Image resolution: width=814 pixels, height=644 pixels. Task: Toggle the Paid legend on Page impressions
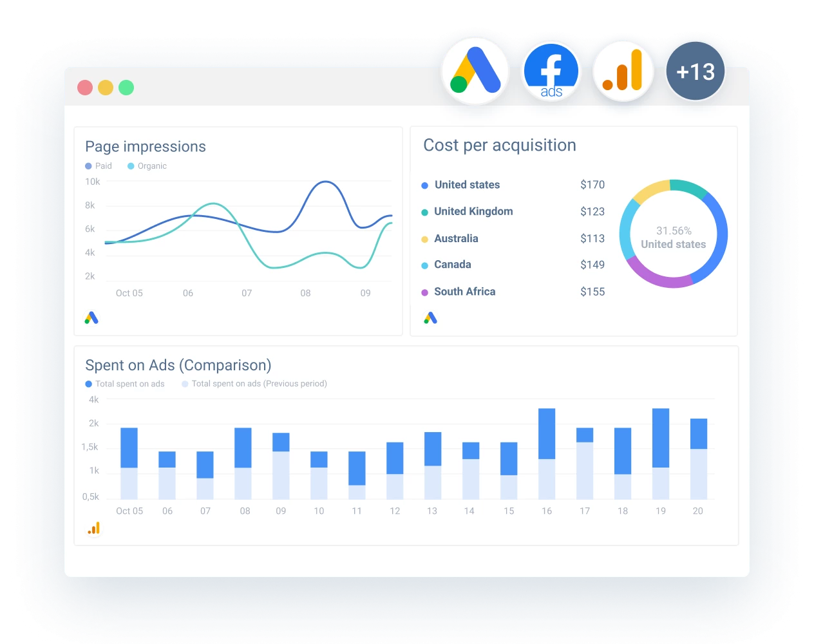click(99, 166)
